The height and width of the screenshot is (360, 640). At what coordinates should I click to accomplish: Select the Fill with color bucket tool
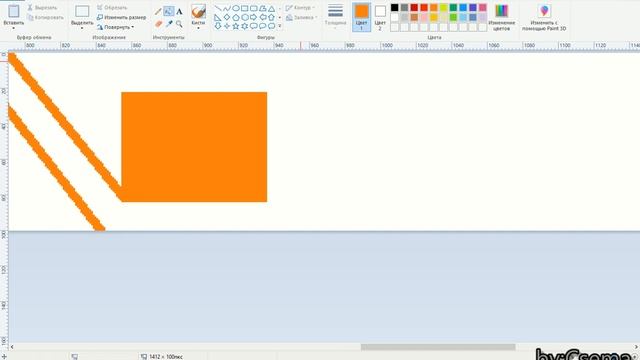tap(169, 11)
